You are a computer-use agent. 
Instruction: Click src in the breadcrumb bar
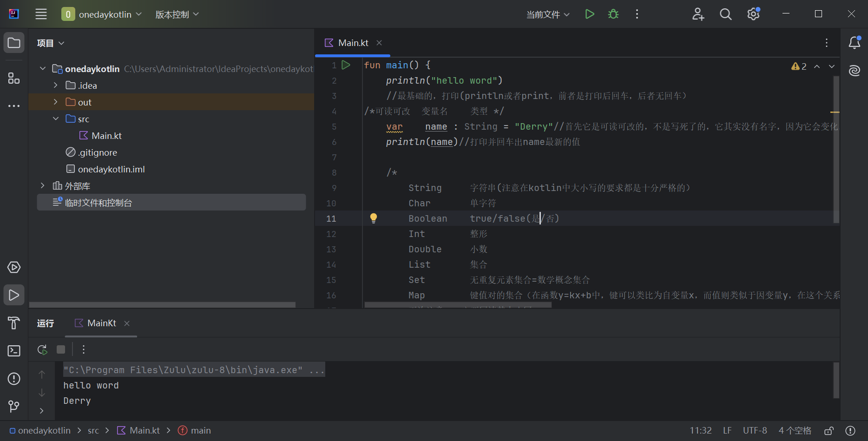click(93, 431)
